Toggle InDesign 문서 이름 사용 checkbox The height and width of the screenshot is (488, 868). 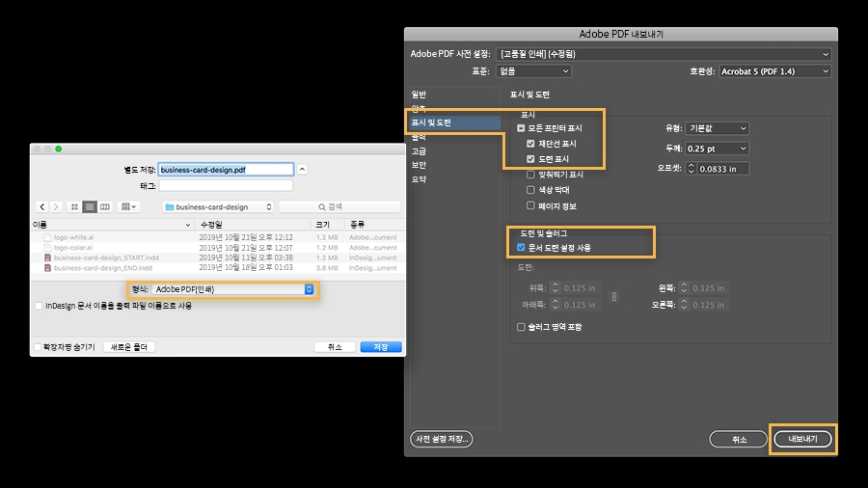click(x=39, y=306)
